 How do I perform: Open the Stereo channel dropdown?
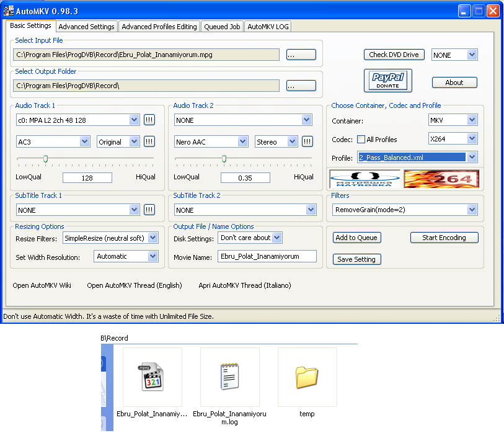tap(276, 141)
